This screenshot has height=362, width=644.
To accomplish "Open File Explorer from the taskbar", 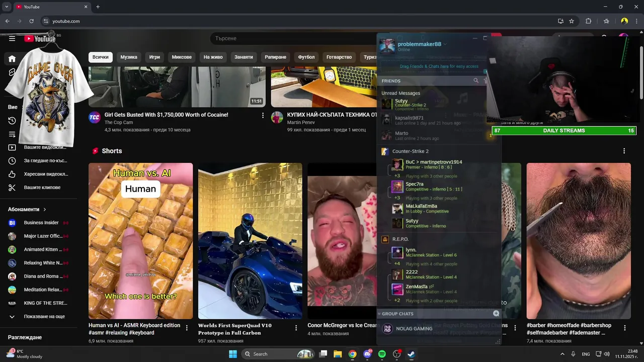I will click(338, 354).
